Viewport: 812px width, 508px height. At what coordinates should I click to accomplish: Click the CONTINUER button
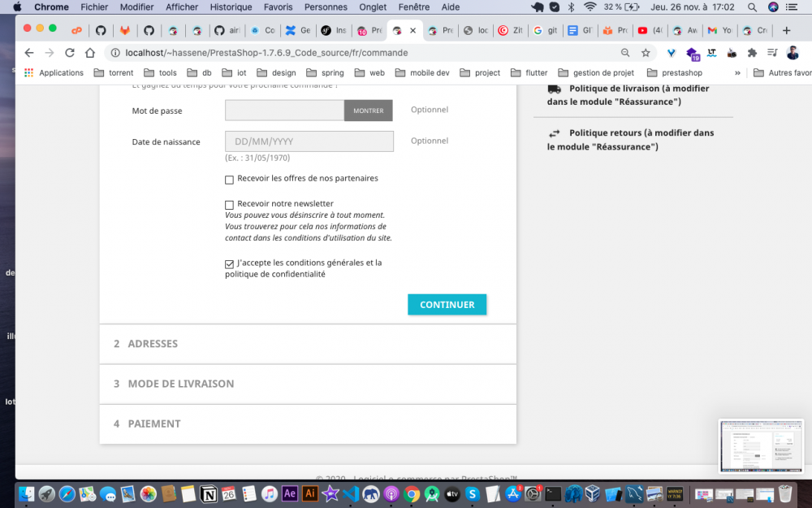point(447,304)
